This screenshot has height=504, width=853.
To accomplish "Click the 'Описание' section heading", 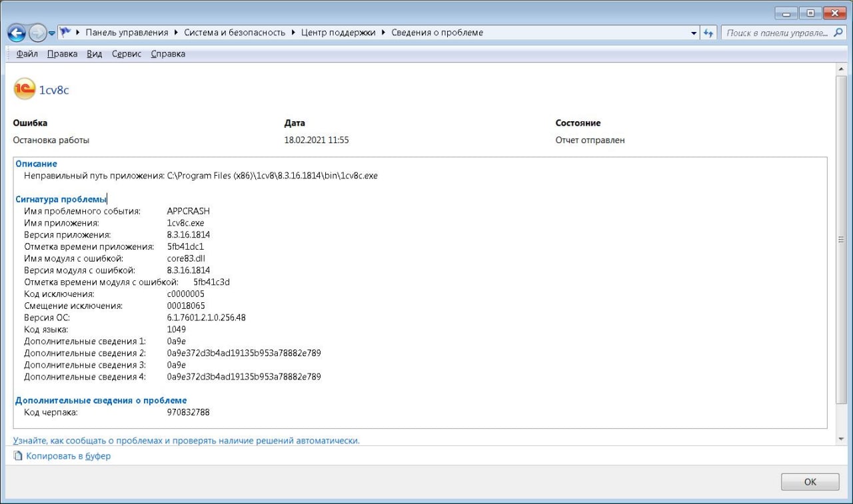I will 37,164.
